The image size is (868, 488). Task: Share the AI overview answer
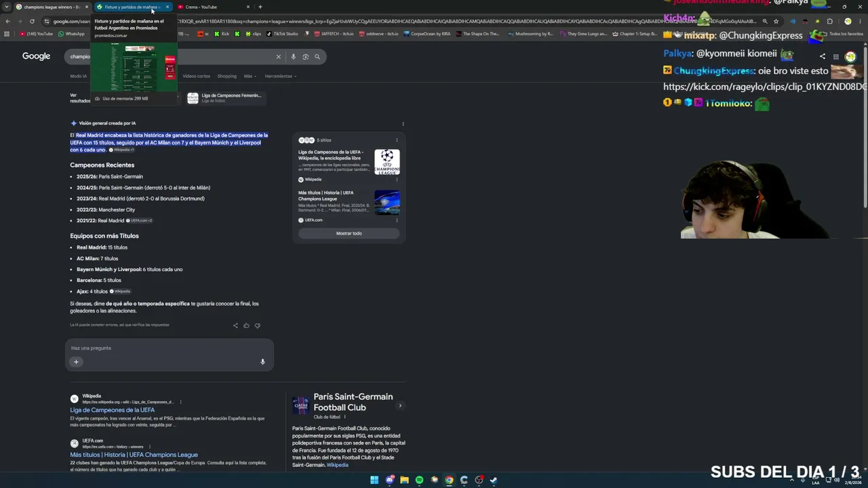(235, 325)
